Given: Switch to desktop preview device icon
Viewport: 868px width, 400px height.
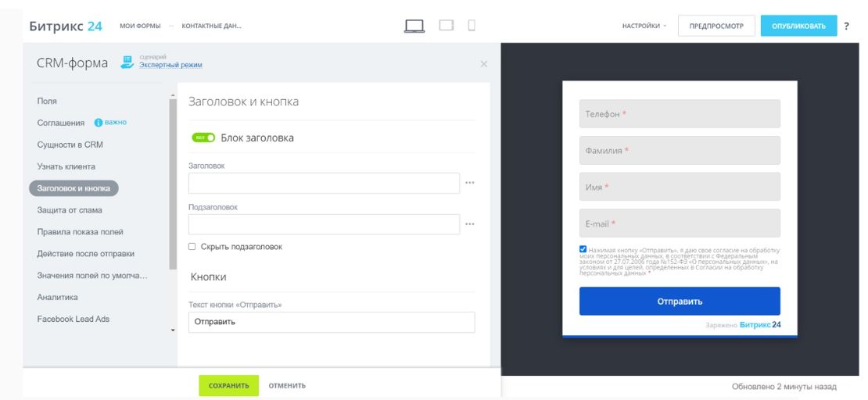Looking at the screenshot, I should 414,26.
